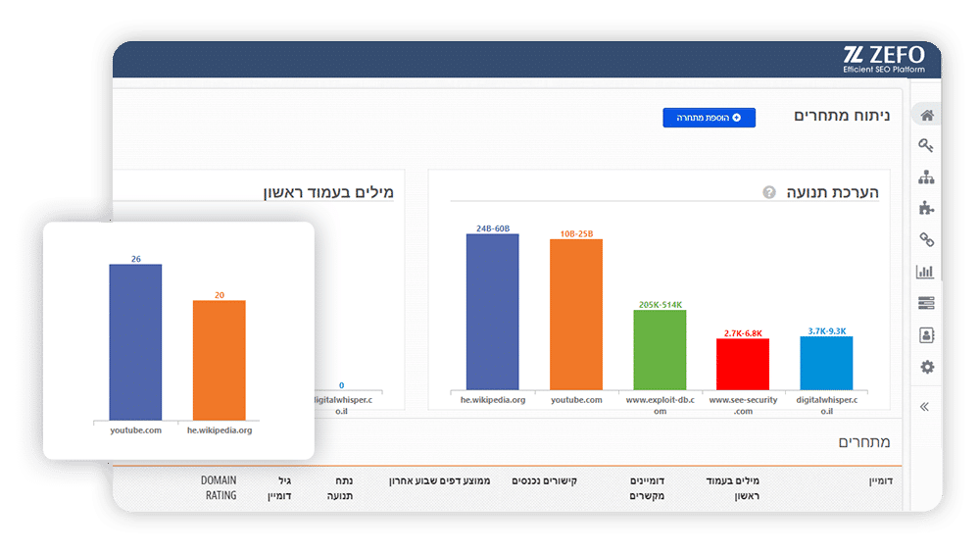
Task: Click the מתחרים section heading
Action: click(863, 442)
